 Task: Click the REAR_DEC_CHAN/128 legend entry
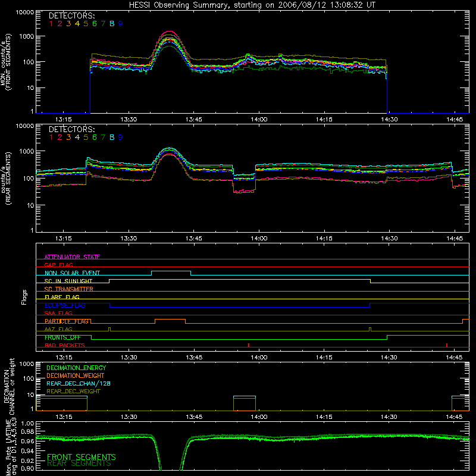click(79, 383)
